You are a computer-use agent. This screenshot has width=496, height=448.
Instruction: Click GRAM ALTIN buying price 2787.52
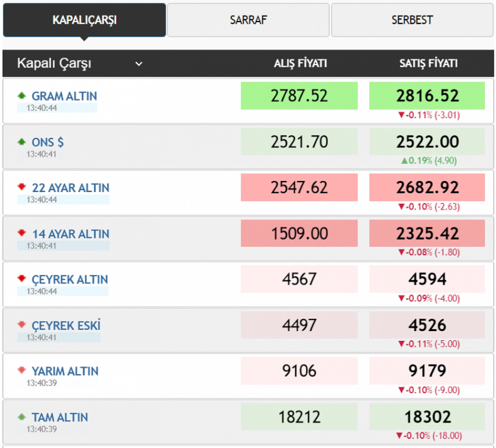(299, 96)
